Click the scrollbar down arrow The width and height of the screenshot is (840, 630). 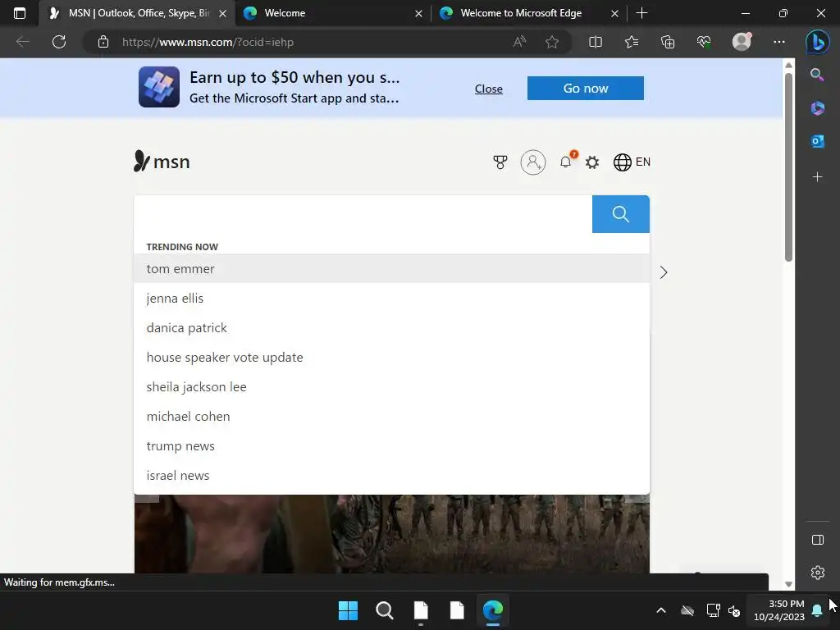788,584
